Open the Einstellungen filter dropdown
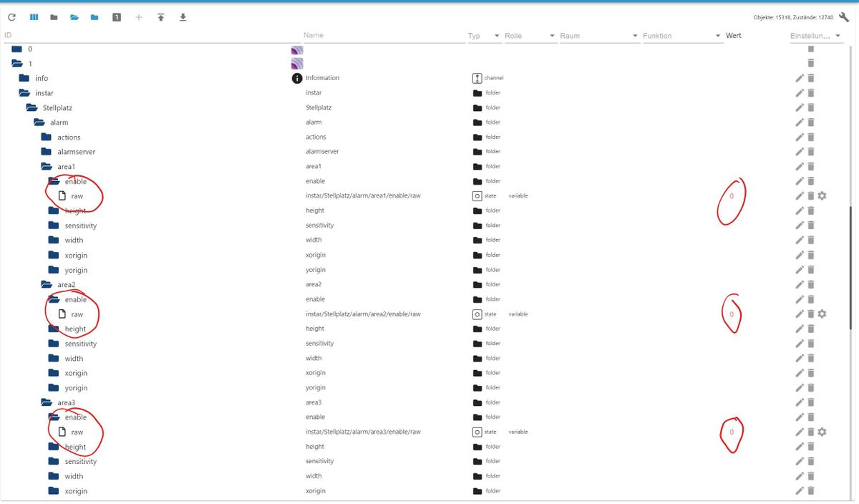 point(816,36)
